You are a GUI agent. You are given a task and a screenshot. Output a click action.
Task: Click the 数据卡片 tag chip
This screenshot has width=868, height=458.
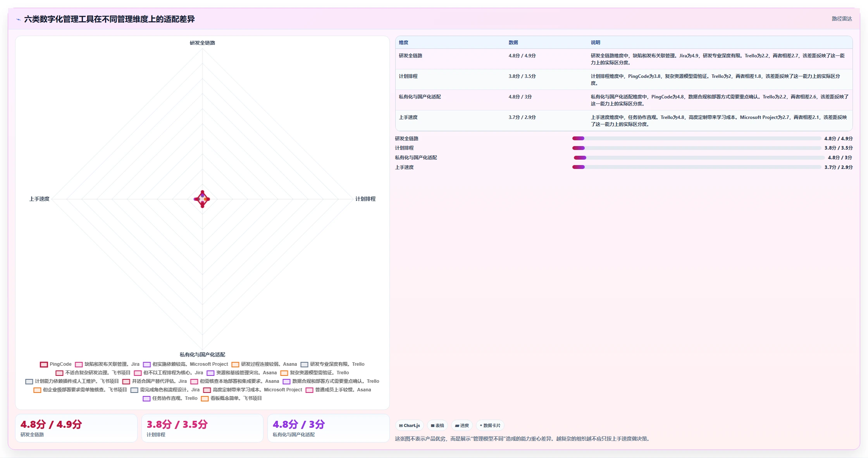pyautogui.click(x=490, y=425)
